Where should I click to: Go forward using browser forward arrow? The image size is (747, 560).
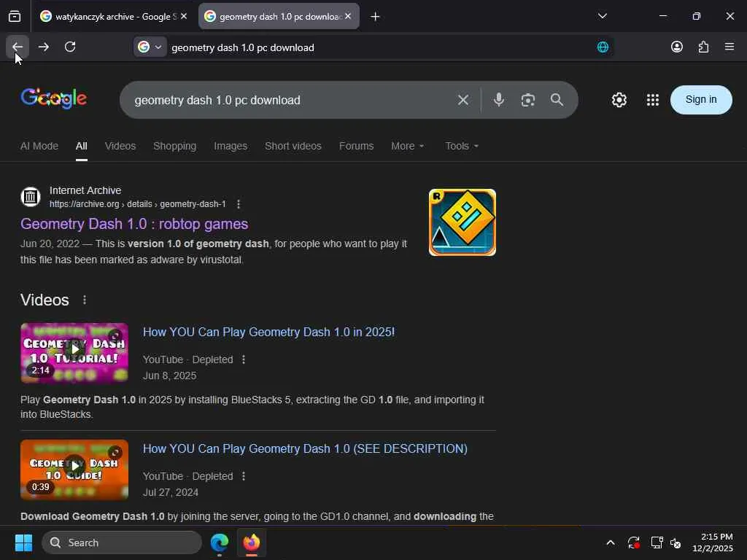coord(43,47)
